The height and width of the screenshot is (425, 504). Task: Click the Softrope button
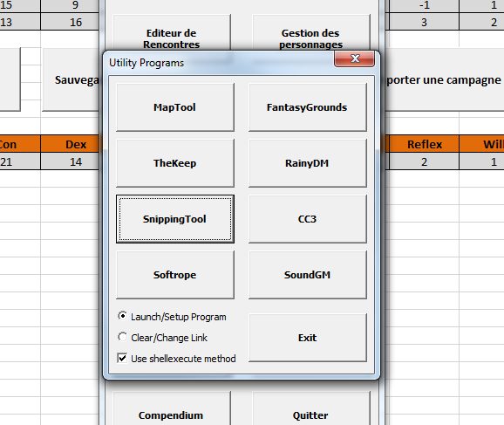(175, 275)
